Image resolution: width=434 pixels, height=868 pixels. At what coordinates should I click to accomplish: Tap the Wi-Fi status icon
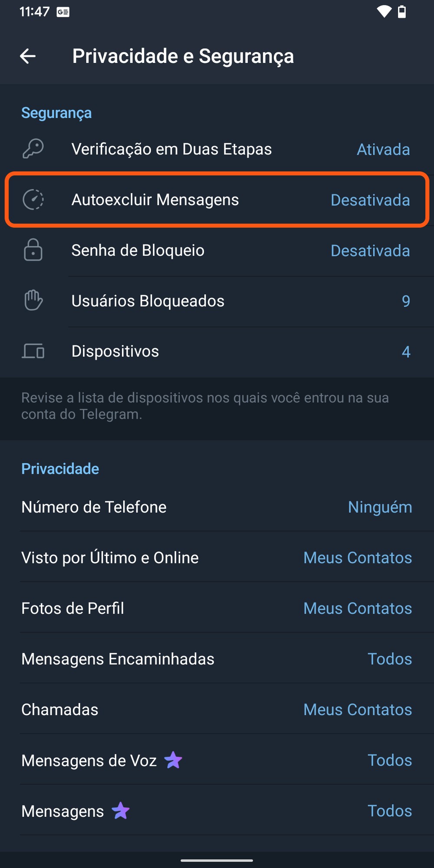point(384,12)
